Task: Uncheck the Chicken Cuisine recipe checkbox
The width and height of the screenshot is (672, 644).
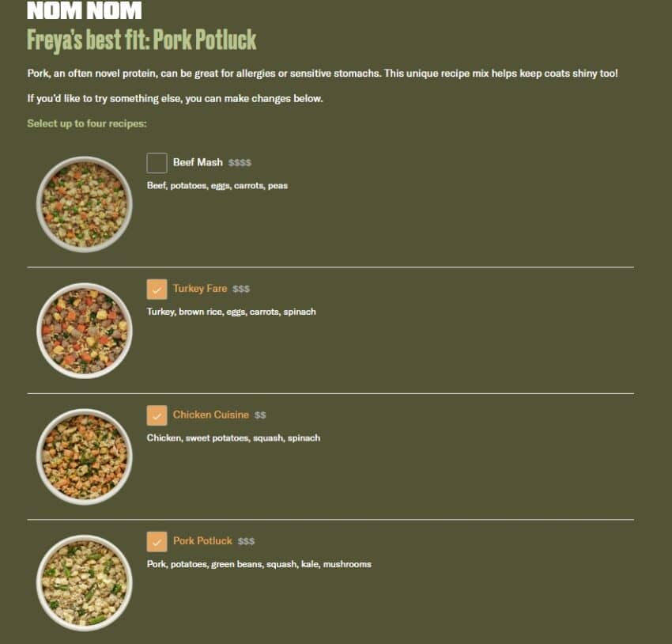Action: click(157, 415)
